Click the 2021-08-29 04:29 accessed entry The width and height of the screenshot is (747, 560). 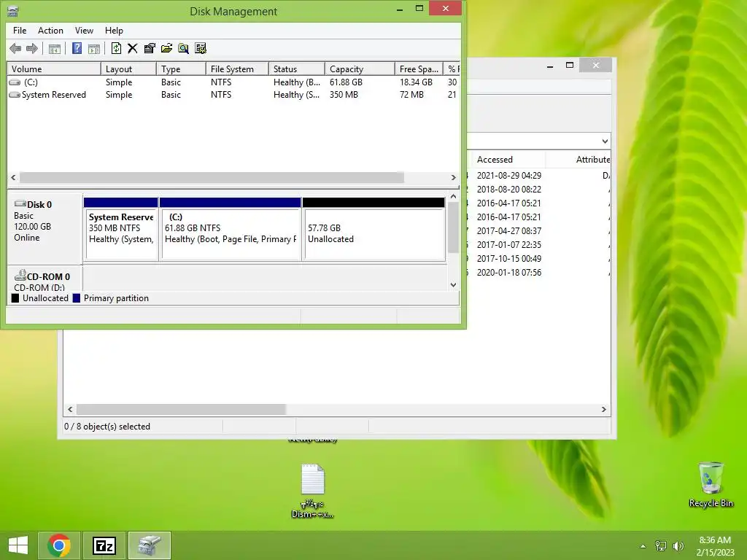[x=508, y=175]
